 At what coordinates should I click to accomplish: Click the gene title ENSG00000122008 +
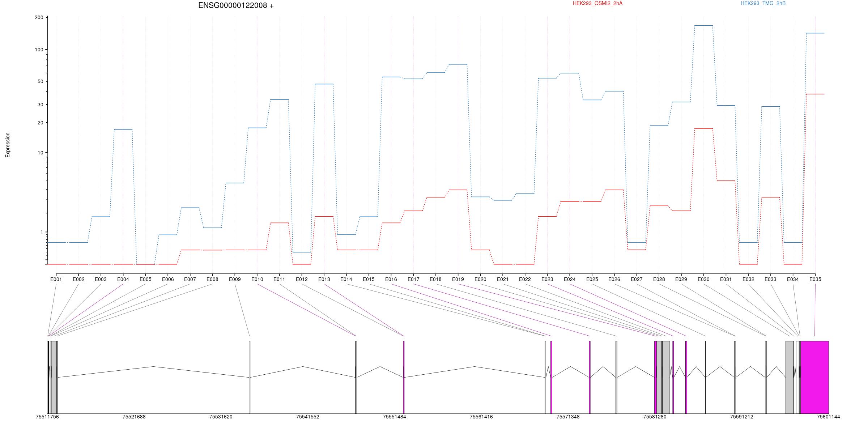pyautogui.click(x=236, y=5)
